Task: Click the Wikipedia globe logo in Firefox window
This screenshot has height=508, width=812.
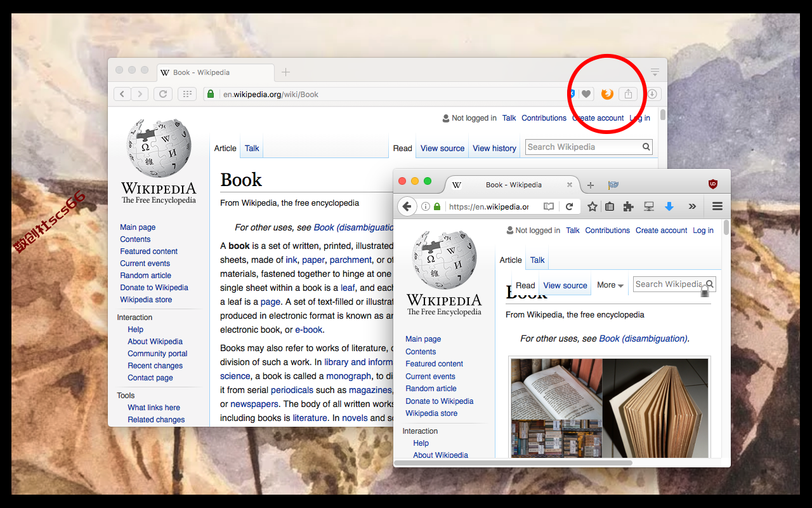Action: 444,260
